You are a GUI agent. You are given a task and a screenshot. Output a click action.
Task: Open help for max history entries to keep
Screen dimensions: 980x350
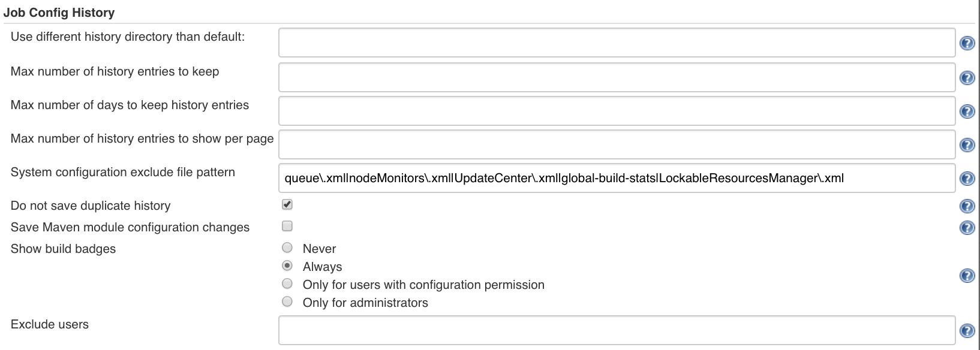click(x=967, y=77)
